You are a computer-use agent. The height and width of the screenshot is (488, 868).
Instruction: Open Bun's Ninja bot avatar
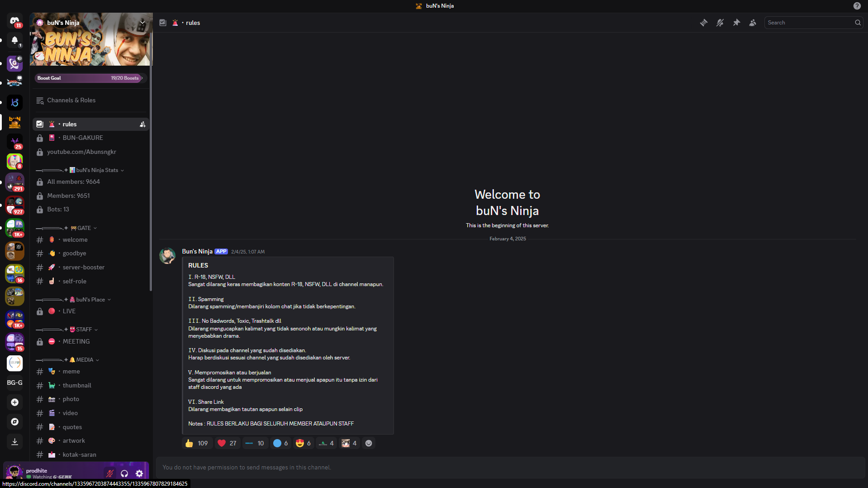(x=167, y=256)
